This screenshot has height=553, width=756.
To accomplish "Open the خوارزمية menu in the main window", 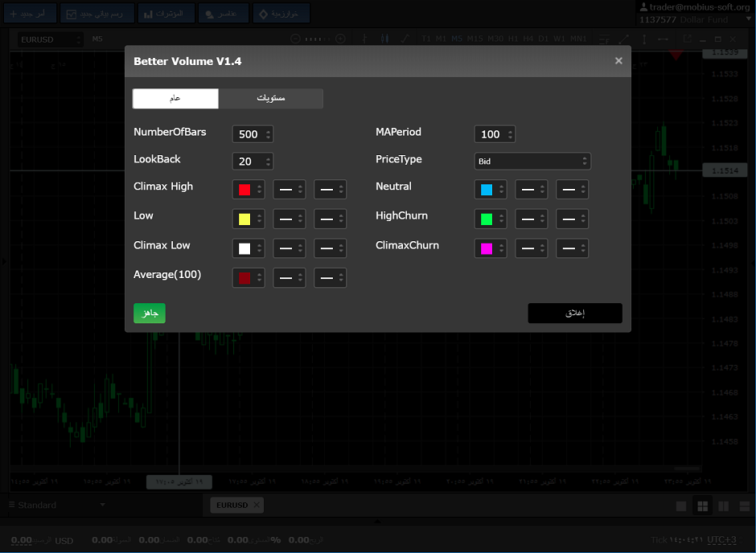I will coord(281,14).
